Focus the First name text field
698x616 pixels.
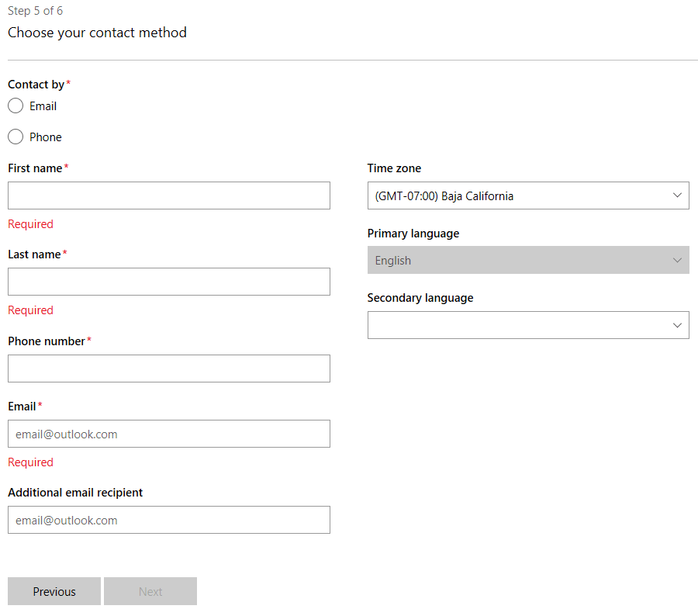[168, 196]
